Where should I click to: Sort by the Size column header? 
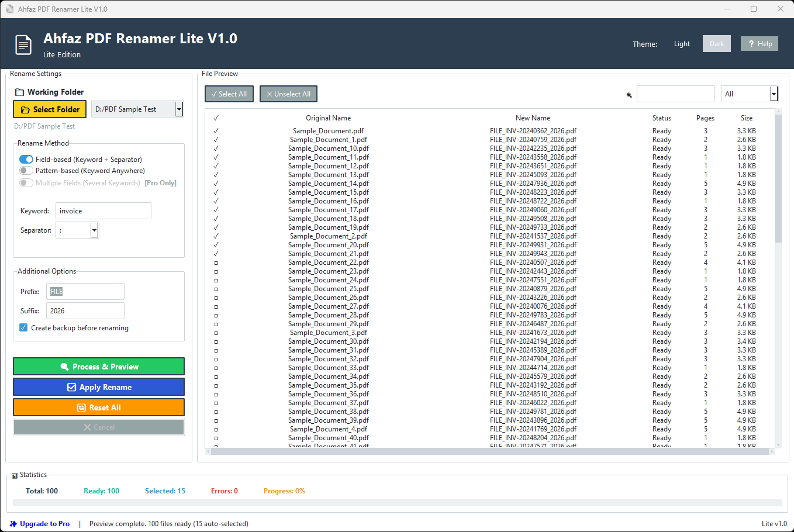point(746,118)
